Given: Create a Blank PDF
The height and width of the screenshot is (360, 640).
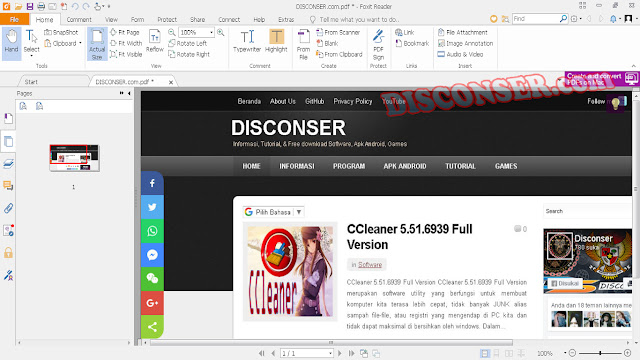Looking at the screenshot, I should pyautogui.click(x=327, y=43).
